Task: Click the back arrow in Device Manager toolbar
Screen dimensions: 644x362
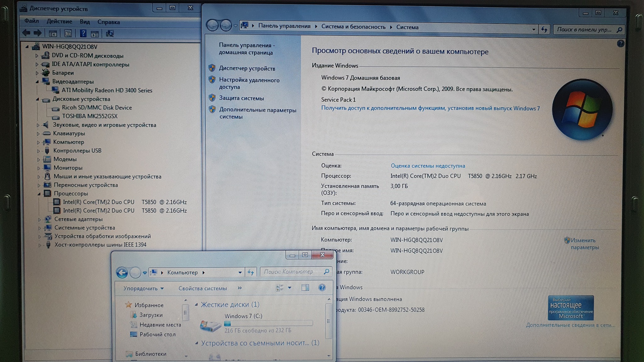Action: click(x=26, y=33)
